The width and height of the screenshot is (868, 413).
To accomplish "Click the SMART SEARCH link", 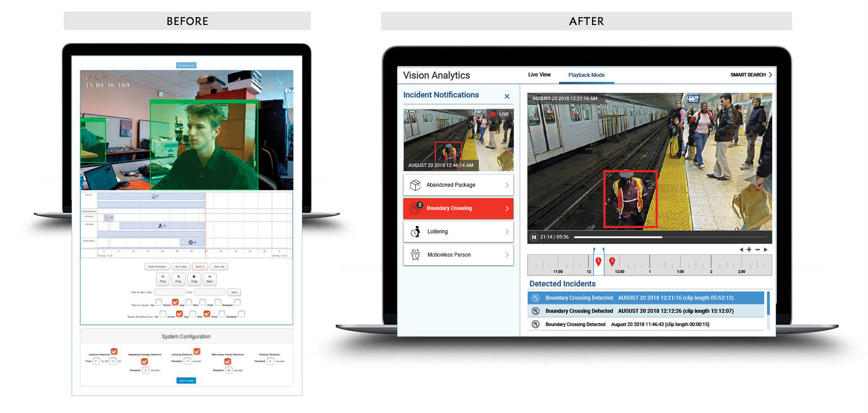I will (x=748, y=75).
